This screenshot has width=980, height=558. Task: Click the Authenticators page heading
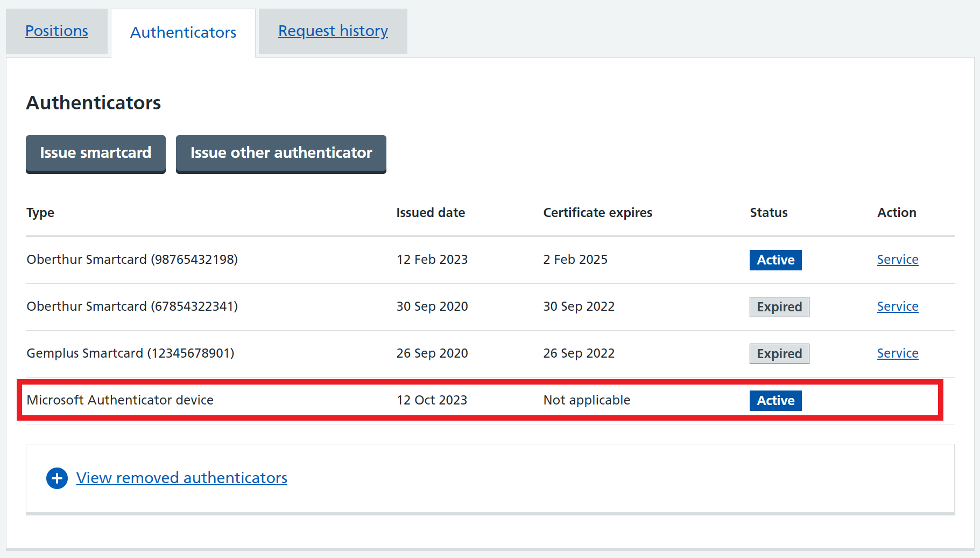pos(94,103)
